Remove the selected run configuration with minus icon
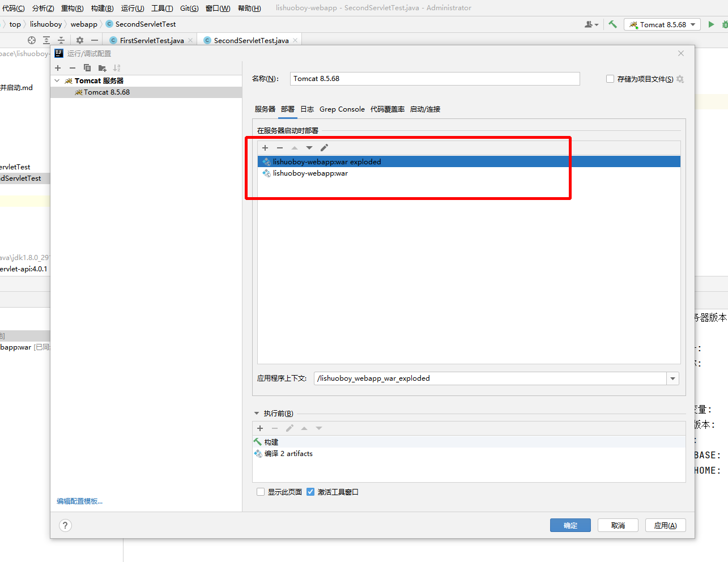Viewport: 728px width, 562px height. coord(73,68)
